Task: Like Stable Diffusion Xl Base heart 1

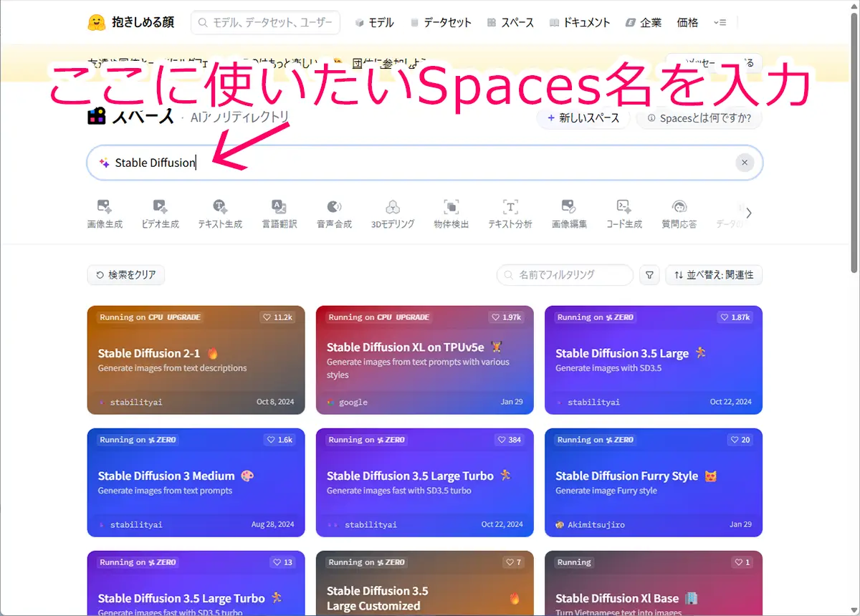Action: click(x=742, y=562)
